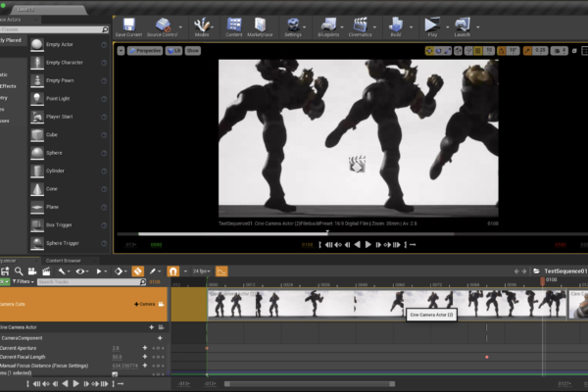This screenshot has width=588, height=392.
Task: Click the add Camera button
Action: (145, 304)
